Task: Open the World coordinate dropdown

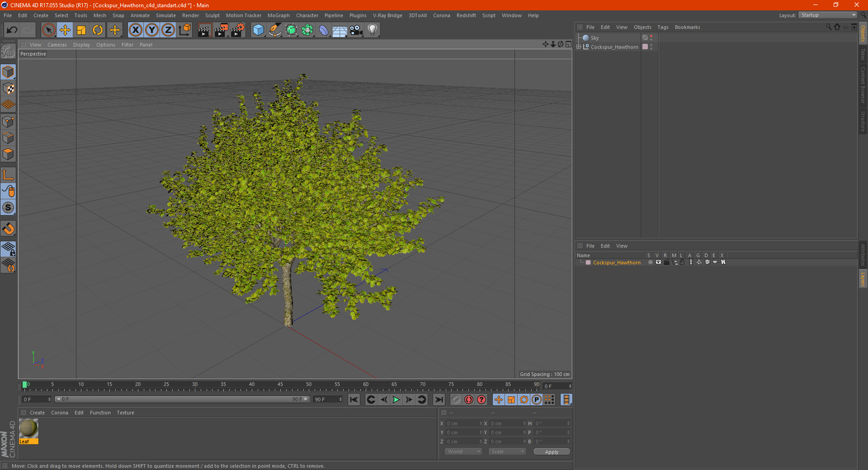Action: coord(463,451)
